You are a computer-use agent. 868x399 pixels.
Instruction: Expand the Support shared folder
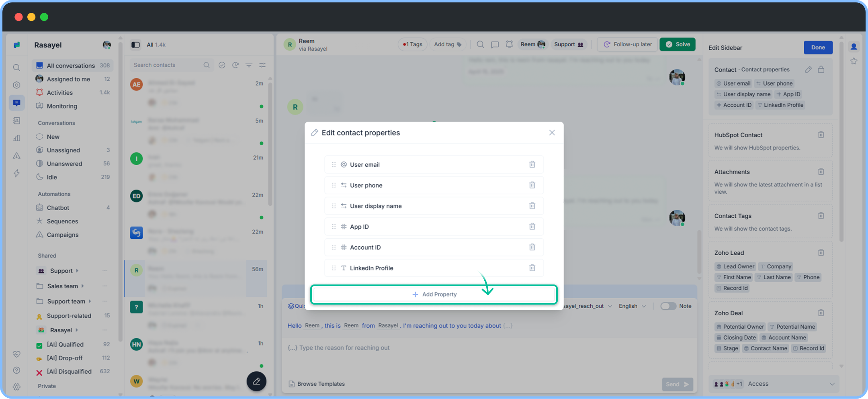tap(77, 271)
